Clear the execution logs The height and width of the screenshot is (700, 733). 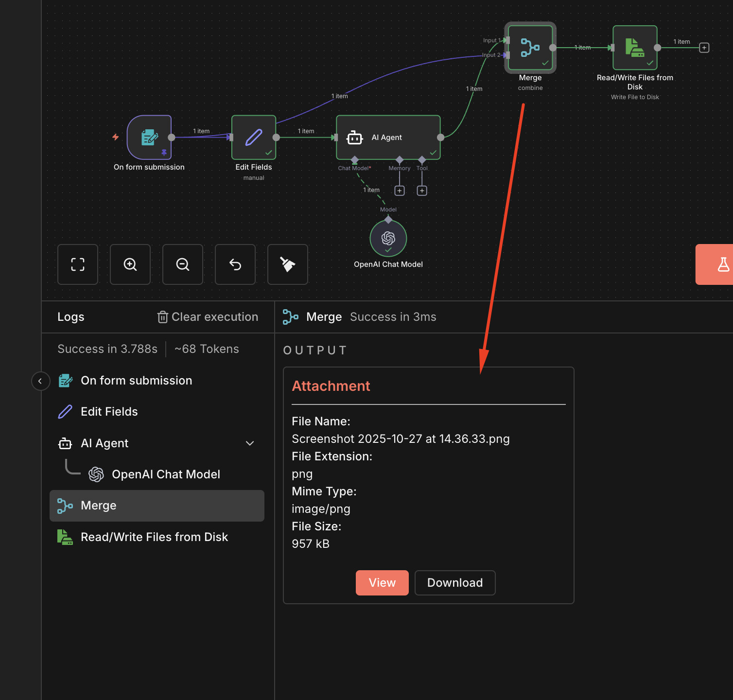(x=208, y=317)
